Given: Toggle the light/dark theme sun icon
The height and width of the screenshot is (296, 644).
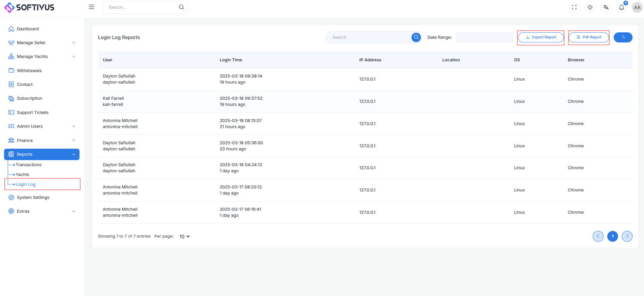Looking at the screenshot, I should point(590,7).
